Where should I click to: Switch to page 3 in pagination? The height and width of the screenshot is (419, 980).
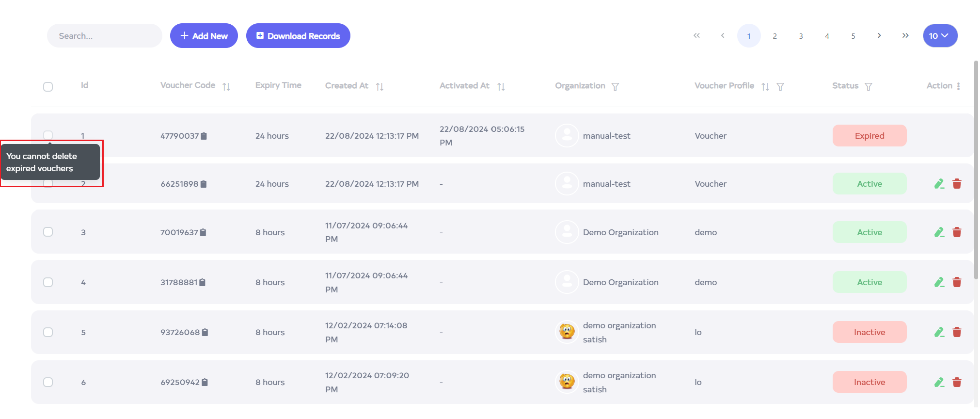[801, 36]
